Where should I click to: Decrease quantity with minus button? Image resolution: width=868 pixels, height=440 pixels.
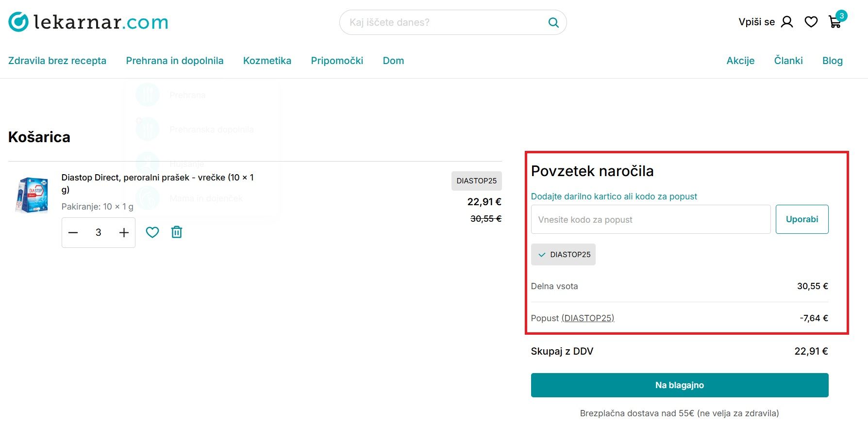[x=73, y=232]
